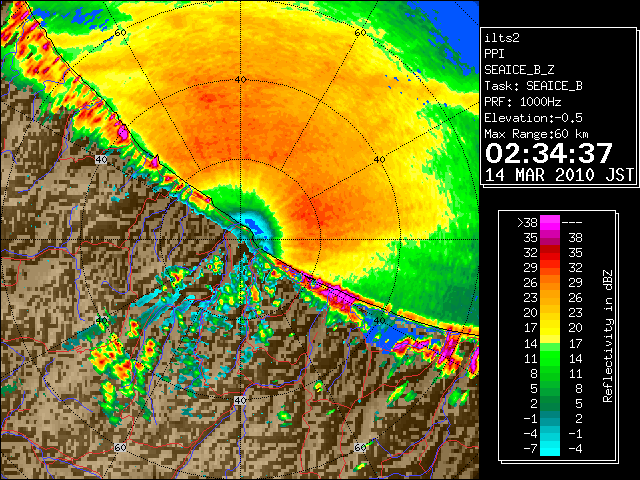Click the "40" range label to the west-northwest
The image size is (640, 480).
tap(101, 160)
